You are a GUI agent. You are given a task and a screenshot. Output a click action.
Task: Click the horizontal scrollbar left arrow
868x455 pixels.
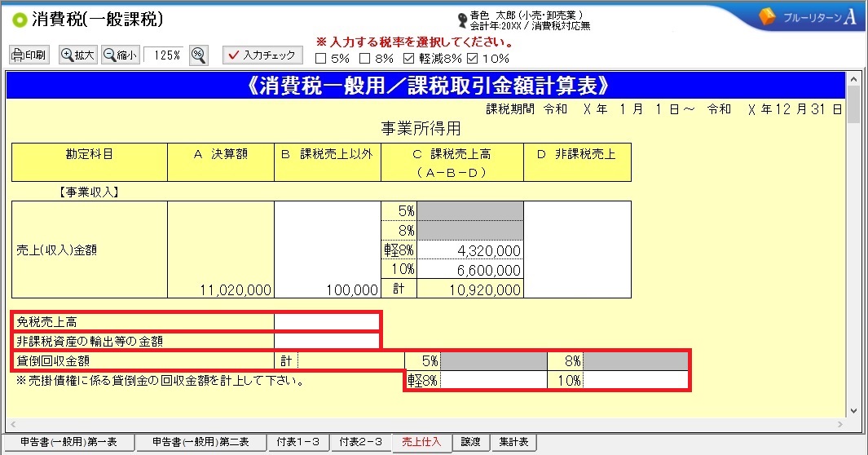tap(13, 425)
